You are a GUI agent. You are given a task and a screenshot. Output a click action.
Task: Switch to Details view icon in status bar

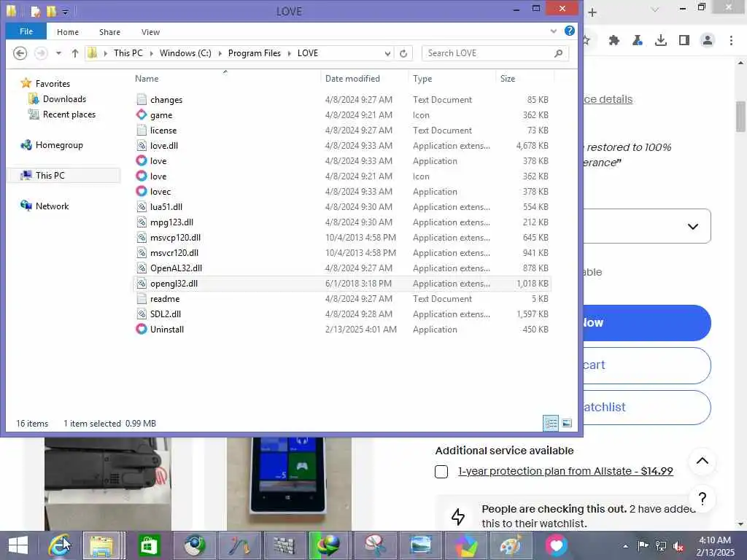(551, 423)
